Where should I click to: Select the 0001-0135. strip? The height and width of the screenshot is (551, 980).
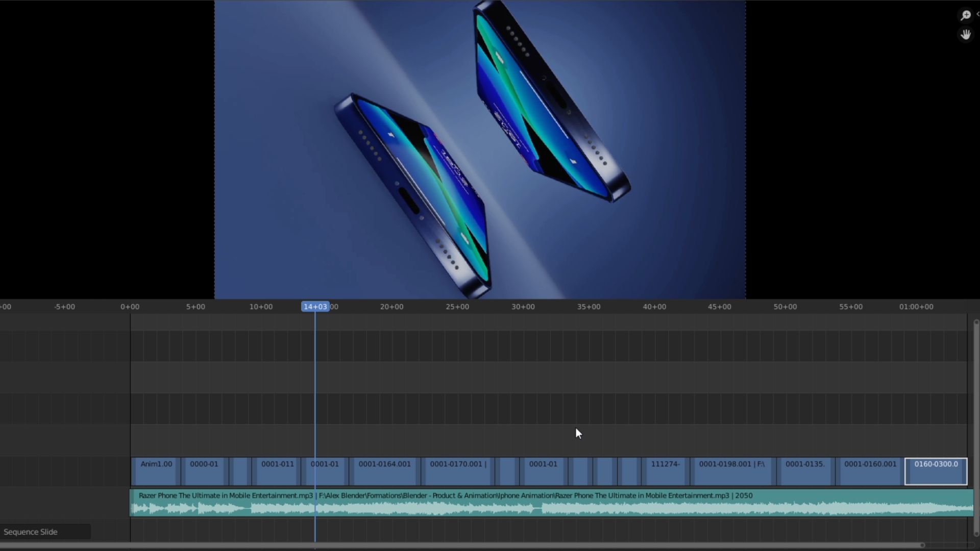pyautogui.click(x=805, y=472)
